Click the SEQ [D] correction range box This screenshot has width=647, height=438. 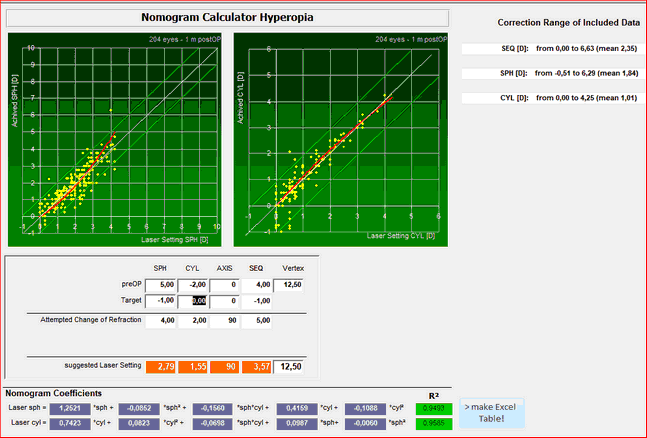[x=549, y=48]
